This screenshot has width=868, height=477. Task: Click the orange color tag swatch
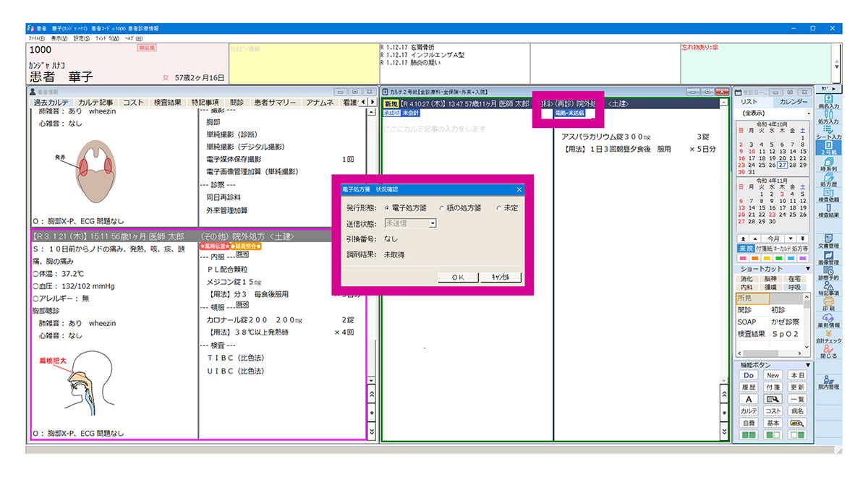757,258
